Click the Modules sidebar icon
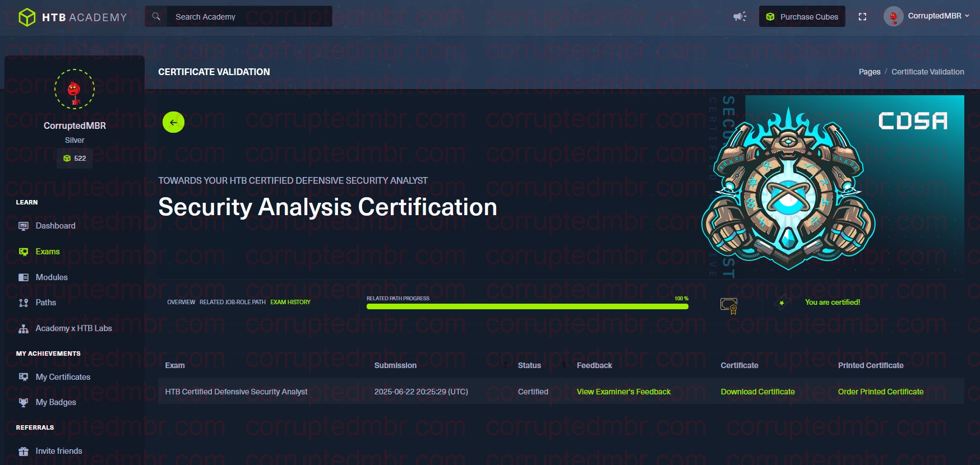Image resolution: width=980 pixels, height=465 pixels. click(24, 277)
